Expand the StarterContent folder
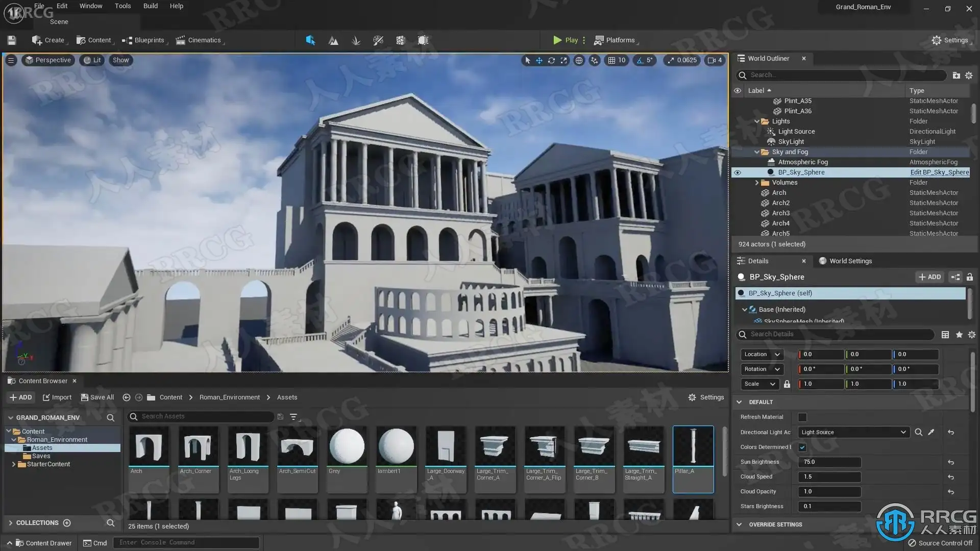980x551 pixels. point(13,464)
